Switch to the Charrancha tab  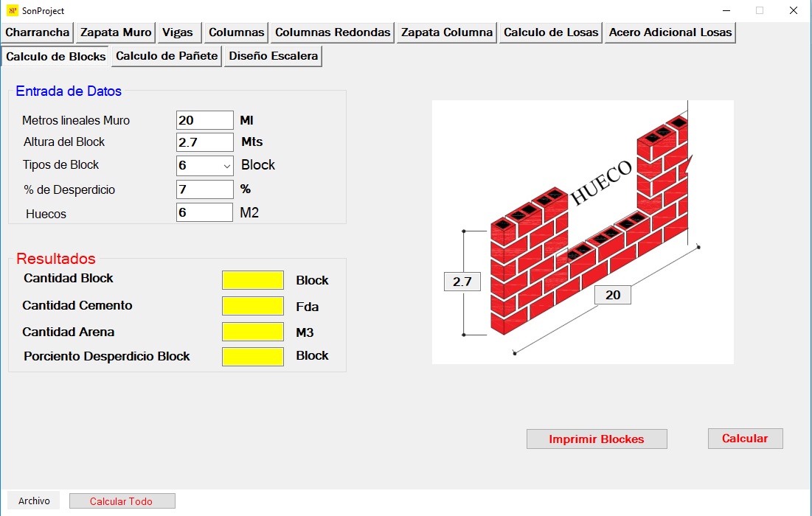(x=38, y=32)
